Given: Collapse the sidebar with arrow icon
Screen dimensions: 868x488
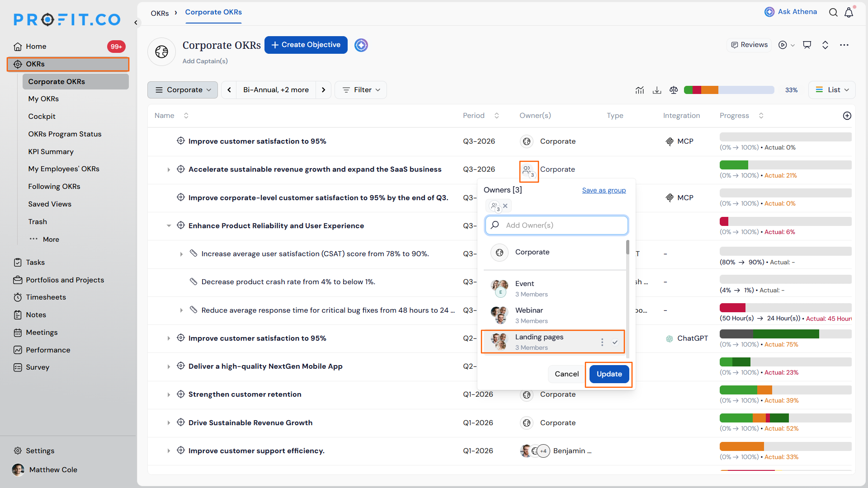Looking at the screenshot, I should [136, 22].
